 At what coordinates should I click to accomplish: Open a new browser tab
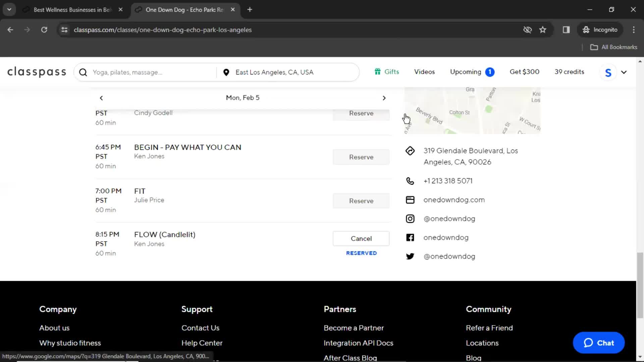[250, 10]
